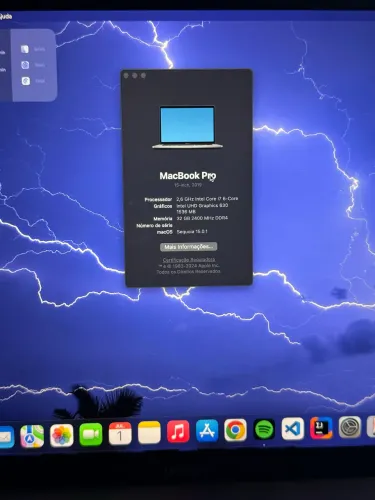Click the first app icon in the desktop widget
This screenshot has width=375, height=500.
point(25,49)
